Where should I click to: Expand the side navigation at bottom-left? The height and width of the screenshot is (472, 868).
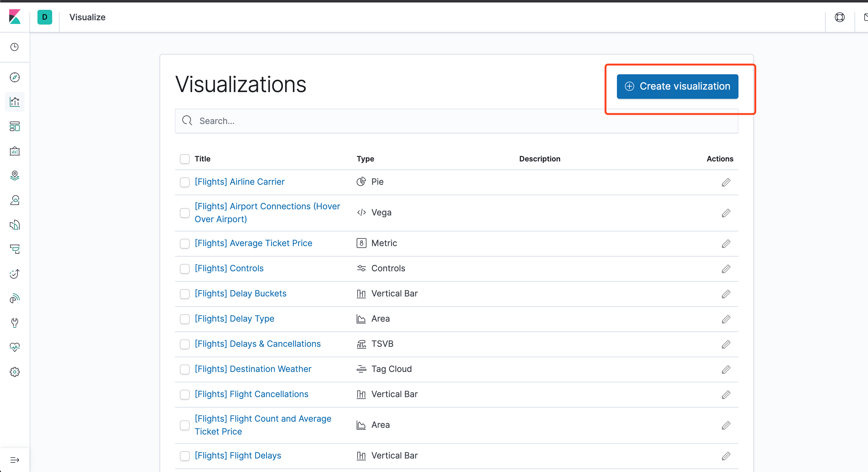pyautogui.click(x=14, y=460)
